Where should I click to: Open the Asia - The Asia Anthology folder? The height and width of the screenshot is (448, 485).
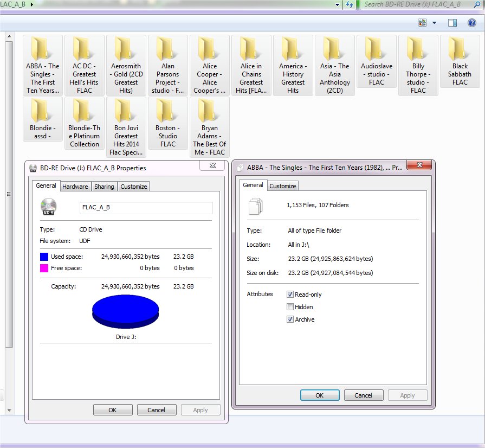point(335,65)
